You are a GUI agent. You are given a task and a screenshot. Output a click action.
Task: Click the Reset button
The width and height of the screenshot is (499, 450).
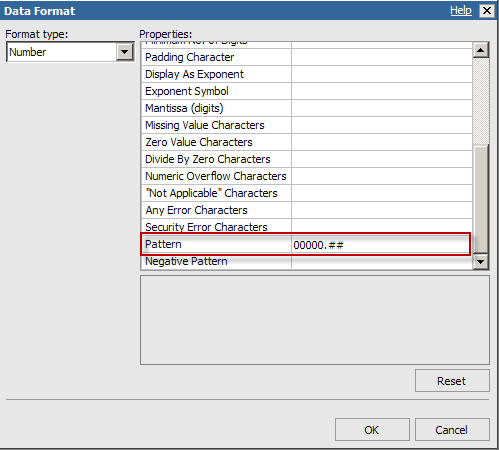[452, 381]
